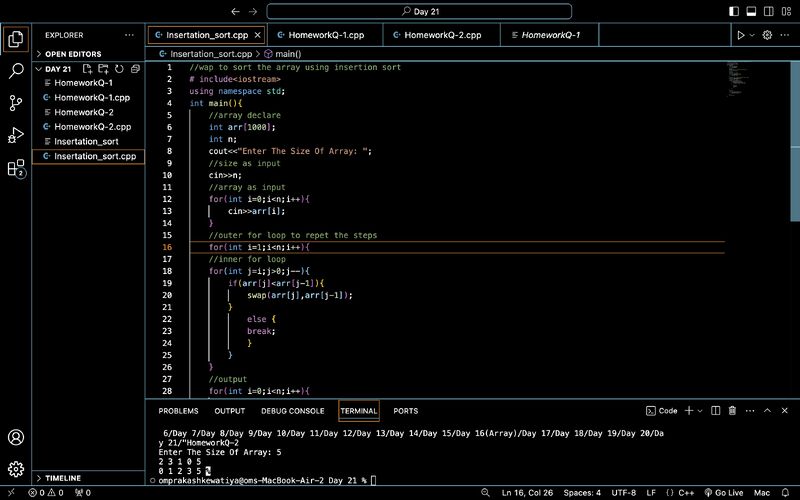Viewport: 800px width, 500px height.
Task: Switch to HomeworkQ-1.cpp tab
Action: (x=325, y=35)
